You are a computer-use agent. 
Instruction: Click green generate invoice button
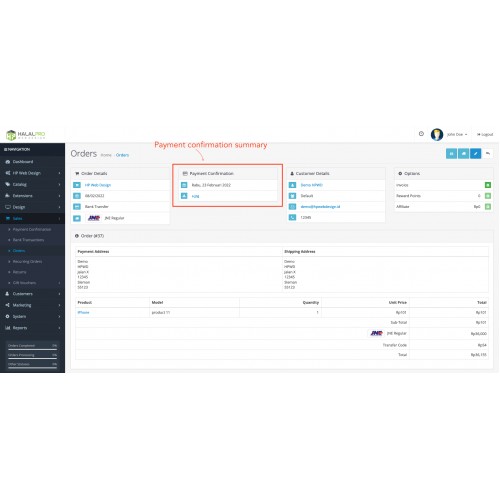tap(488, 185)
